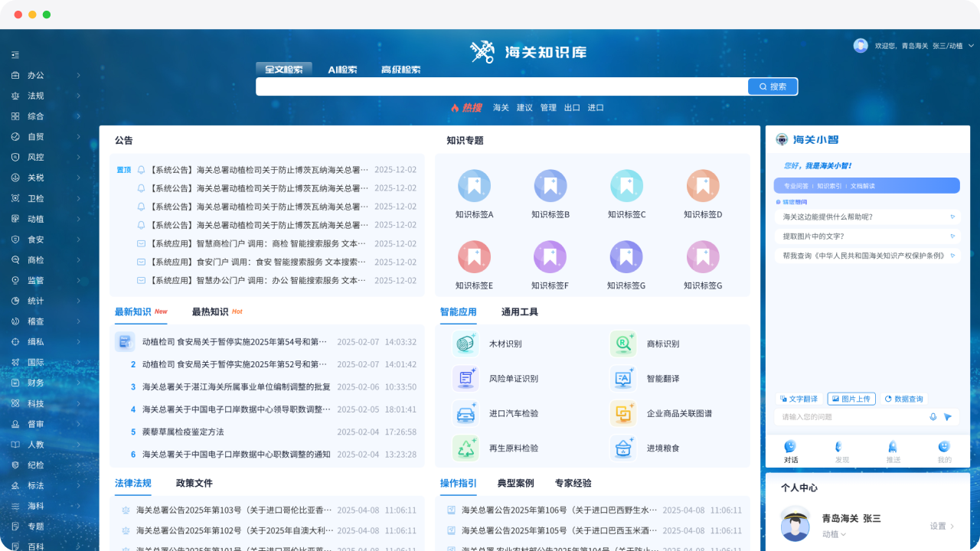Click the 文字翻译 button
The image size is (980, 551).
point(799,399)
